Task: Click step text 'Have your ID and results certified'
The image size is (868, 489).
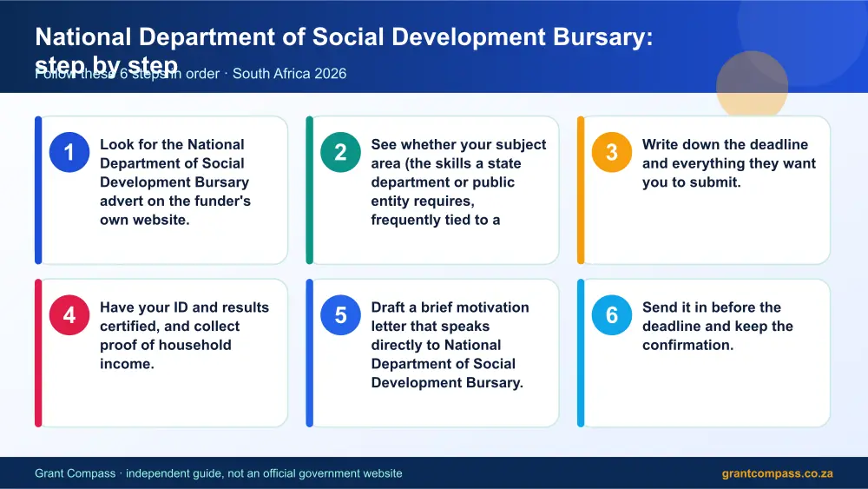Action: coord(184,317)
